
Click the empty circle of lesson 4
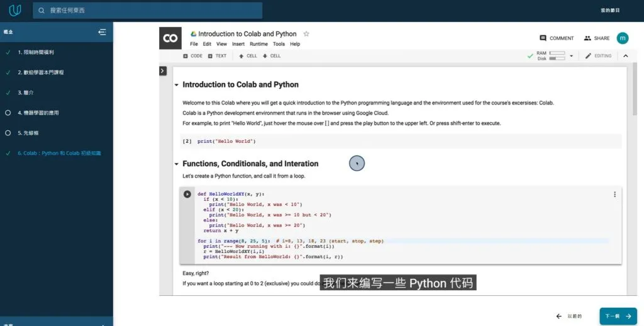click(8, 113)
